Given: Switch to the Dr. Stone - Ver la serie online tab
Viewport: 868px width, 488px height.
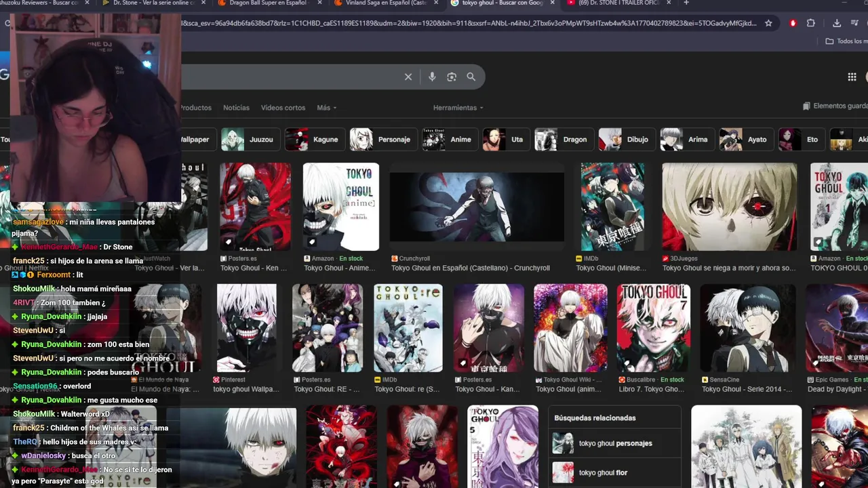Looking at the screenshot, I should (155, 3).
